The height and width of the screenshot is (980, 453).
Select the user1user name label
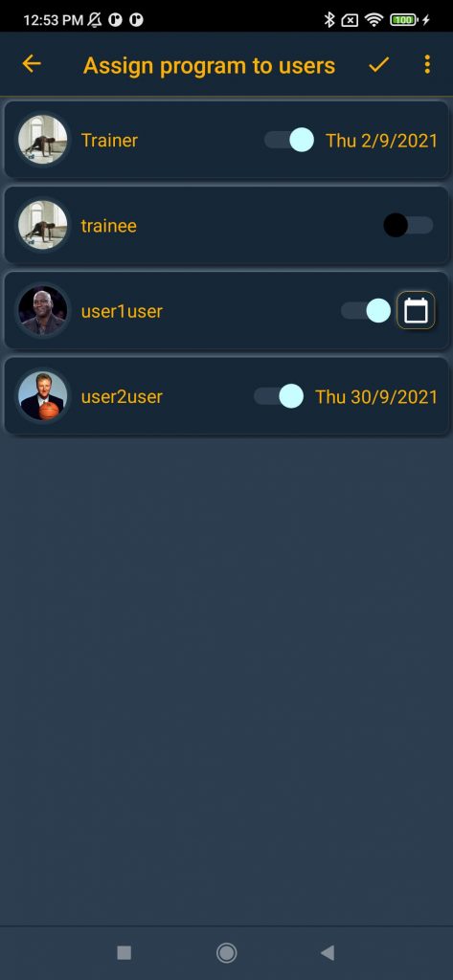click(x=122, y=311)
